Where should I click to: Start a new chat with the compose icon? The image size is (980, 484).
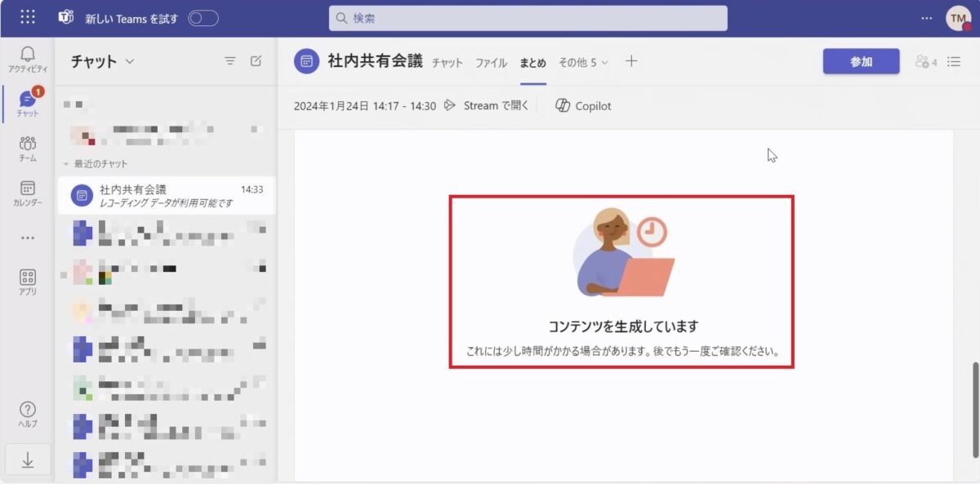click(x=254, y=60)
